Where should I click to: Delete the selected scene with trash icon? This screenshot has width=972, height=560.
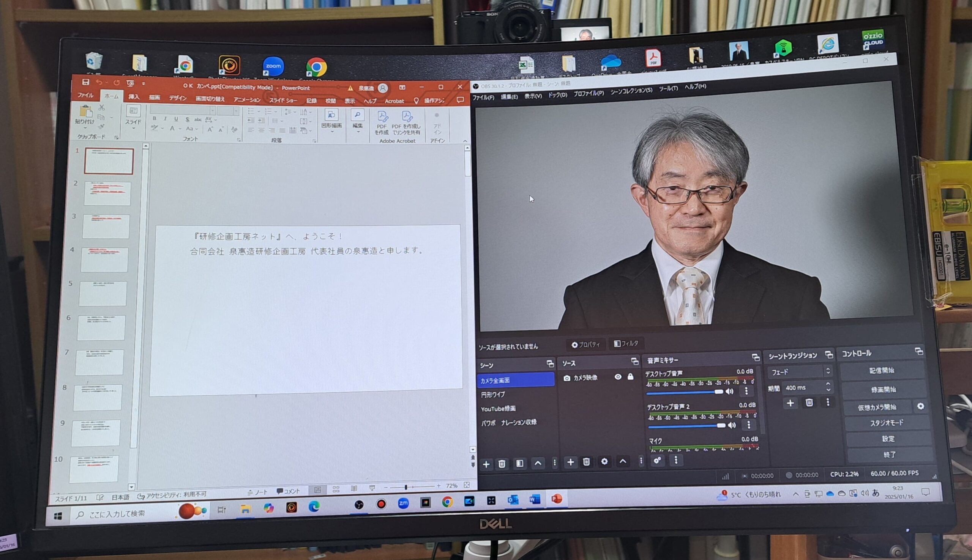coord(502,464)
